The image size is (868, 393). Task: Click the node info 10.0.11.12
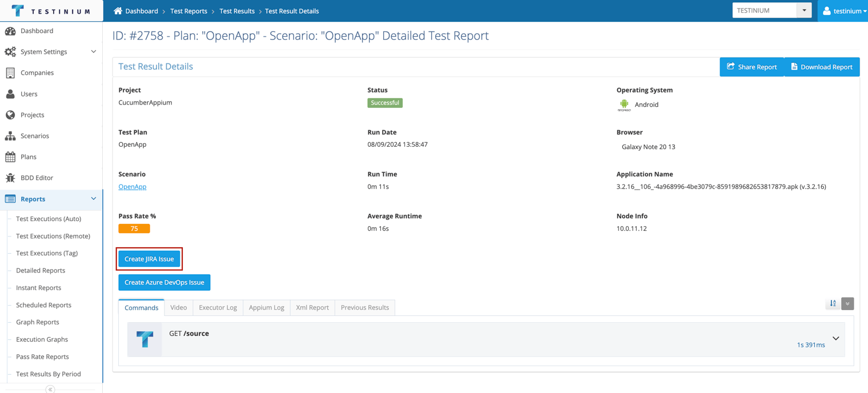pyautogui.click(x=632, y=228)
